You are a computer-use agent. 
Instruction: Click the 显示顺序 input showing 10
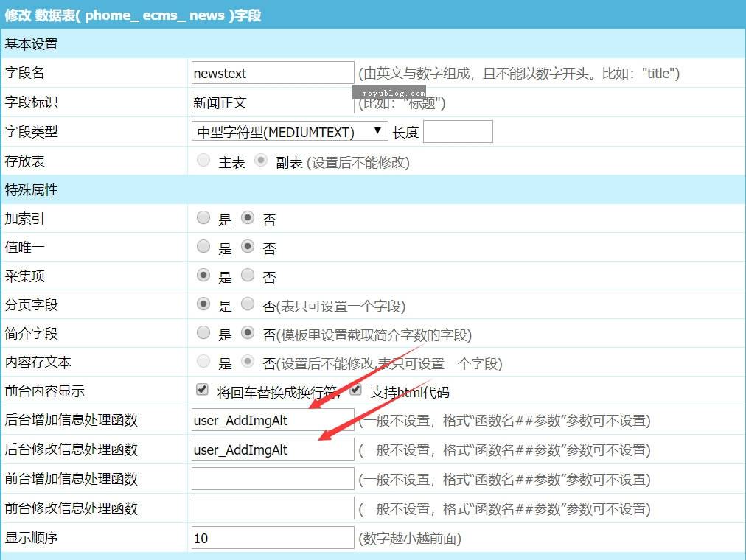tap(272, 538)
